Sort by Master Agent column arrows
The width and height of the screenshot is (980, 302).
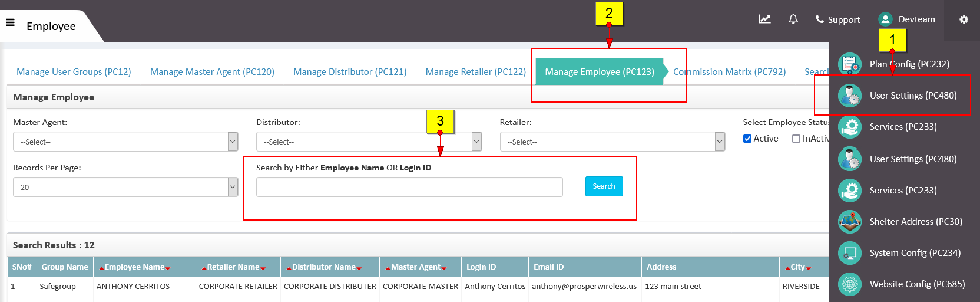(x=416, y=267)
